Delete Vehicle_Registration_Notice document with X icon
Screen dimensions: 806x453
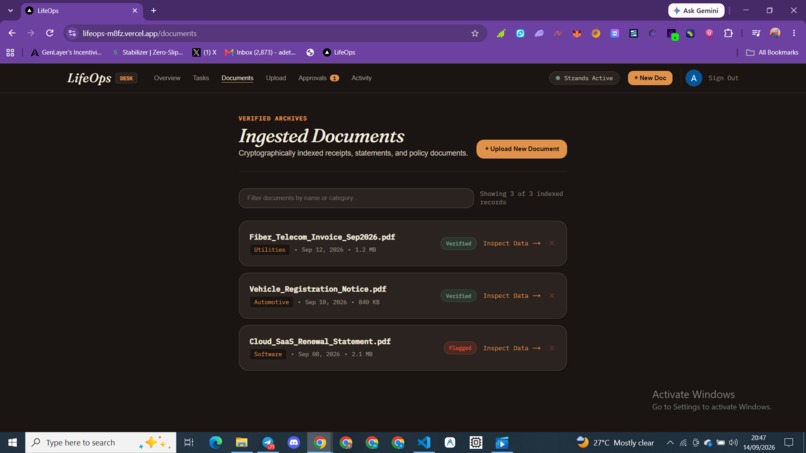pyautogui.click(x=552, y=296)
